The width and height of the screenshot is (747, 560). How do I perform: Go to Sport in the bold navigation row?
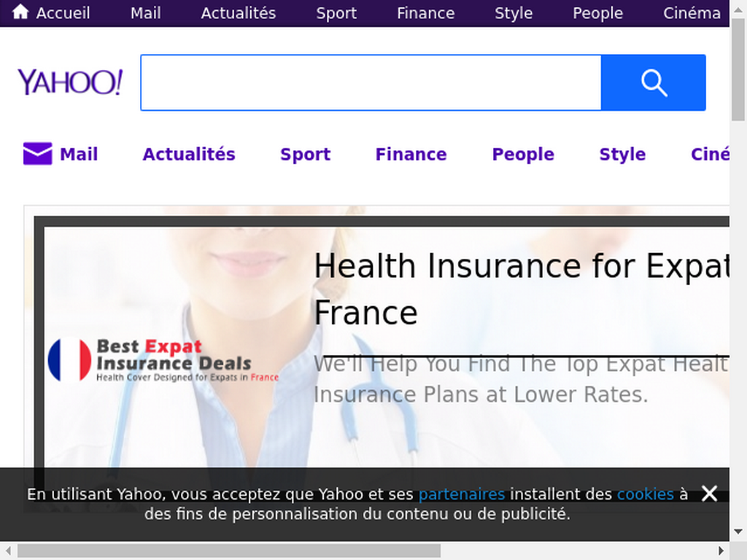(306, 154)
